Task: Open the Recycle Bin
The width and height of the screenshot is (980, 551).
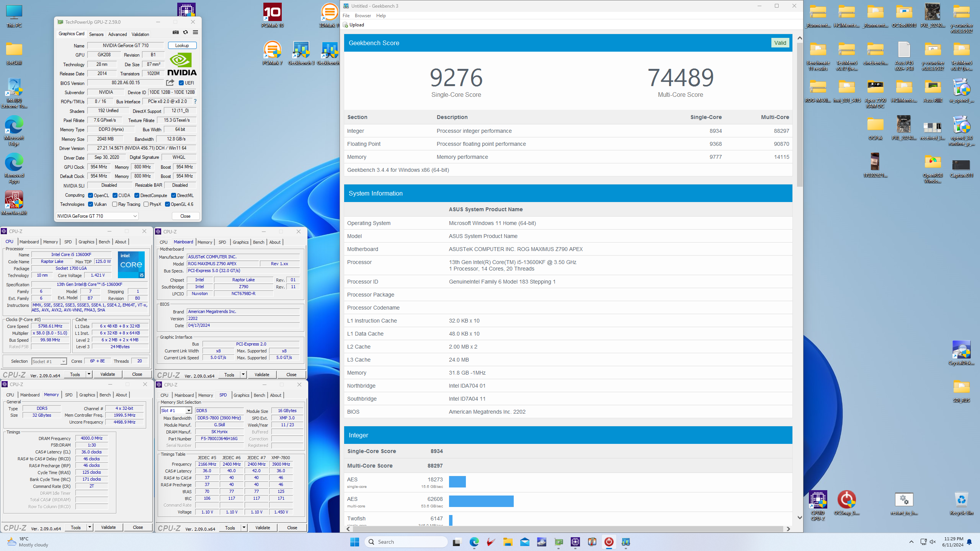Action: point(961,503)
